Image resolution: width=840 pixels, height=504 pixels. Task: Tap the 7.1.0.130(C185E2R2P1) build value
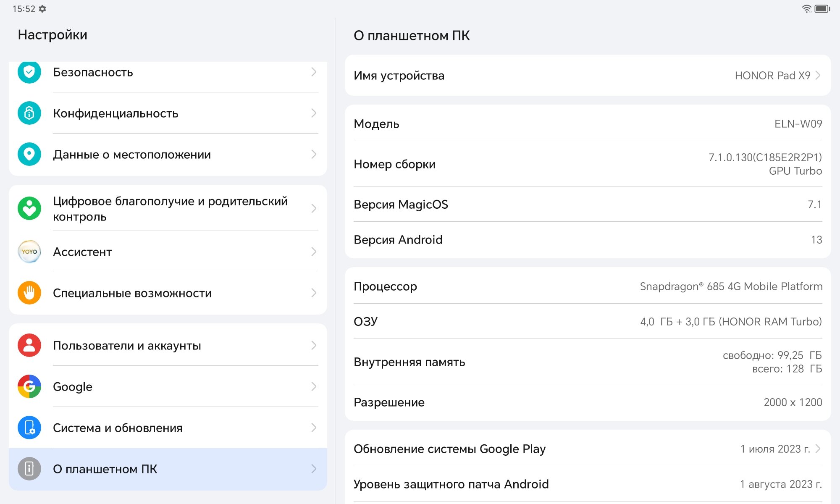765,157
